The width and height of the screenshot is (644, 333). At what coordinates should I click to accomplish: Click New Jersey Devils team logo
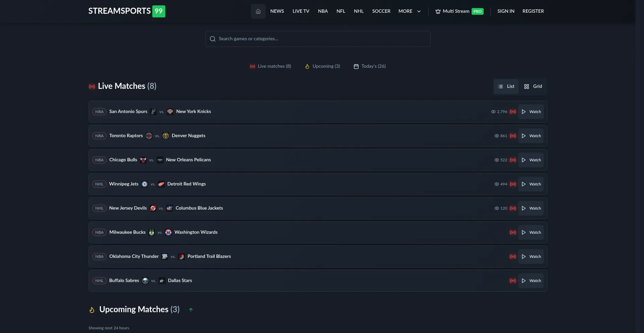pyautogui.click(x=153, y=208)
